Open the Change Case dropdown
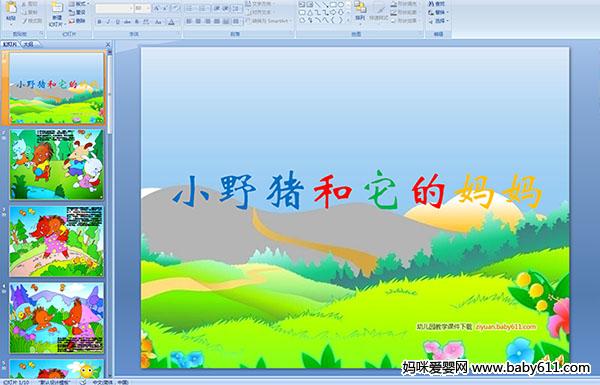Screen dimensions: 600x385 [x=158, y=22]
